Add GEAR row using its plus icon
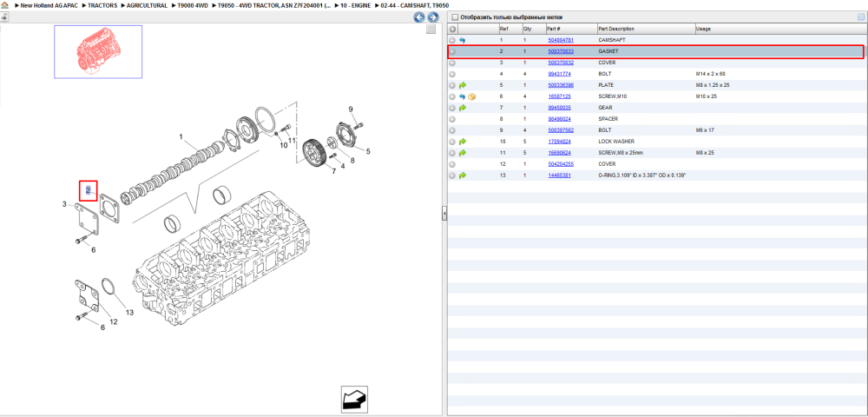This screenshot has width=868, height=417. click(452, 108)
